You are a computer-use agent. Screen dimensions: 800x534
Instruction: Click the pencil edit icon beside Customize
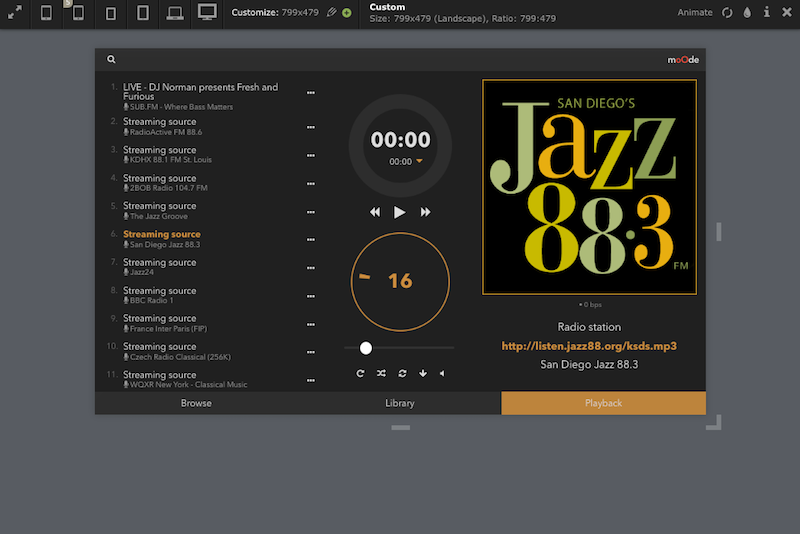[332, 12]
